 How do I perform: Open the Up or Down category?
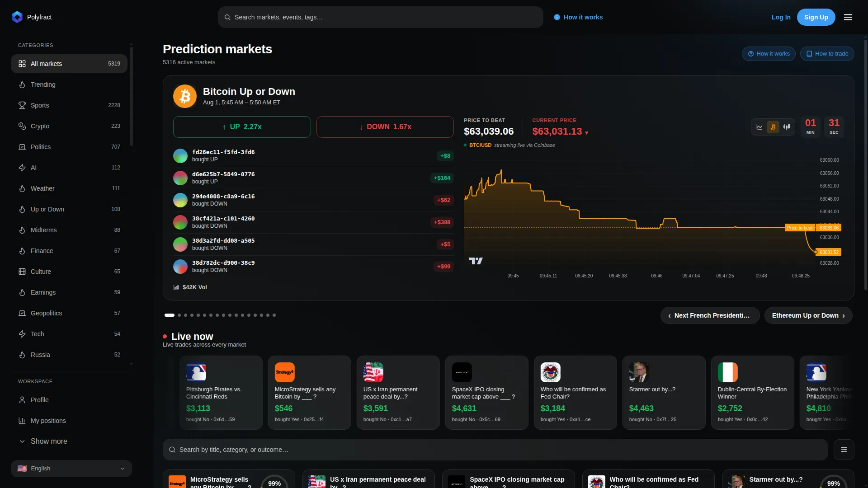[x=69, y=209]
